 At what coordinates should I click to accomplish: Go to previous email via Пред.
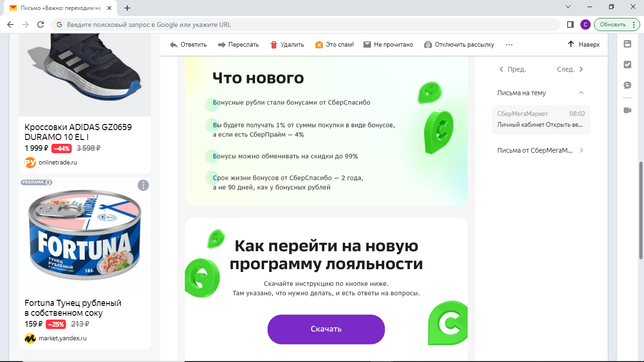[512, 69]
